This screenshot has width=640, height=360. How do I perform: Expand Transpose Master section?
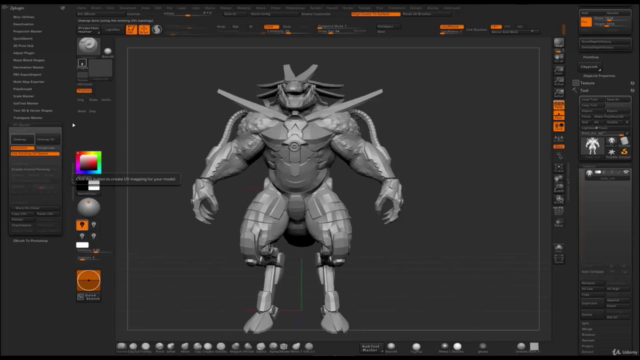[28, 118]
